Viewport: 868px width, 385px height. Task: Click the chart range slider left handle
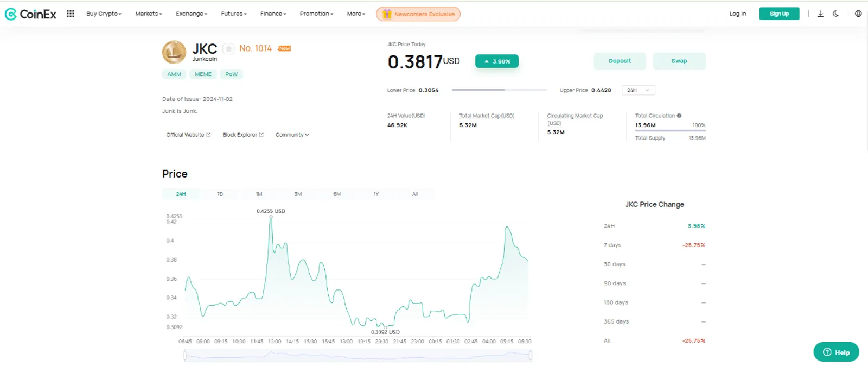(x=185, y=355)
